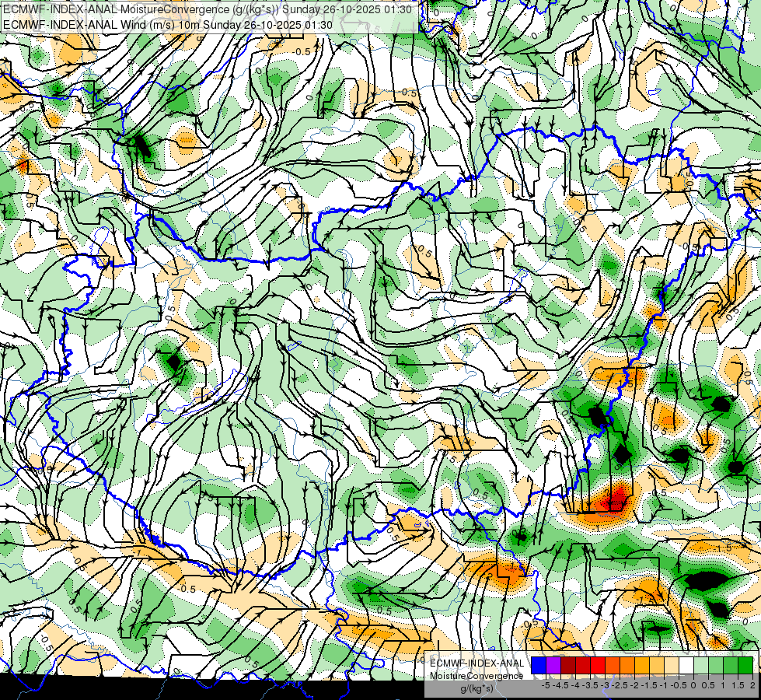
Task: Click the legend value -4
Action: tap(575, 685)
